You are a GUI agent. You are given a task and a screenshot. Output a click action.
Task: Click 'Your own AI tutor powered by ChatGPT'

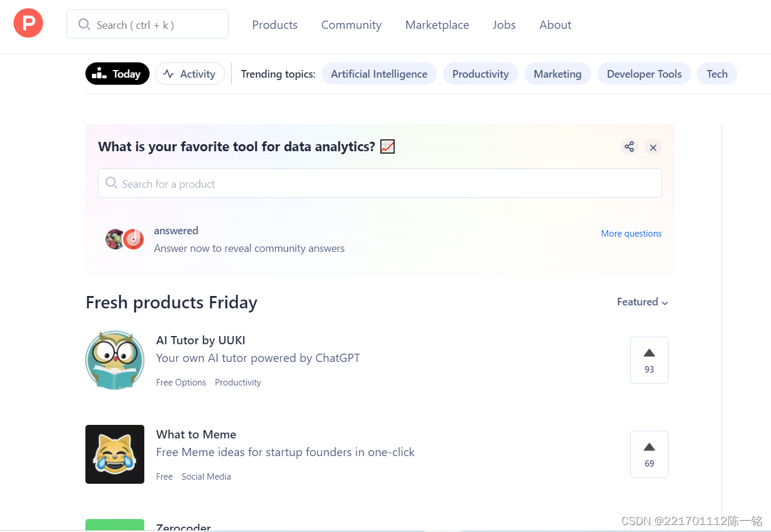(x=258, y=358)
